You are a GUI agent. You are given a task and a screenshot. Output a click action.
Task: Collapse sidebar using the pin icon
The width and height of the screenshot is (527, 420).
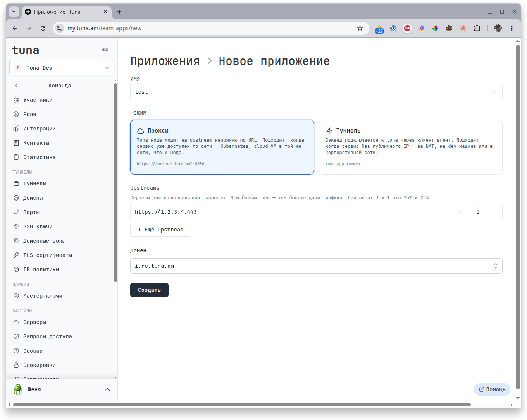click(x=105, y=50)
